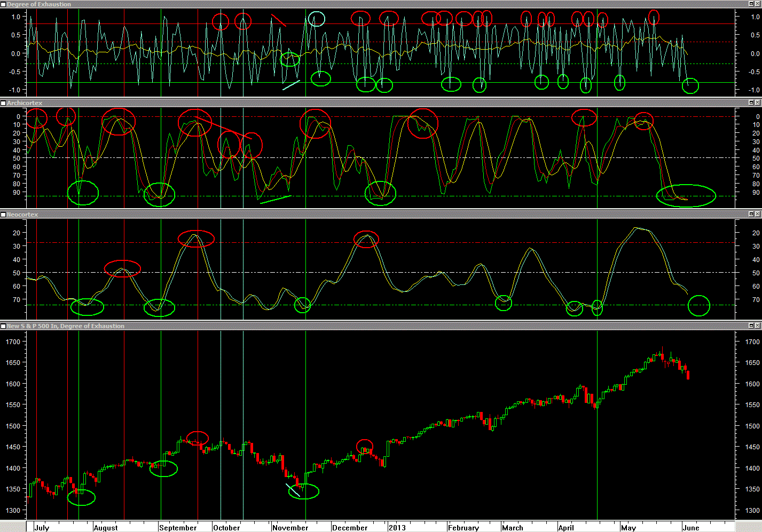Click the November label on the date axis
Screen dimensions: 762x532
290,528
